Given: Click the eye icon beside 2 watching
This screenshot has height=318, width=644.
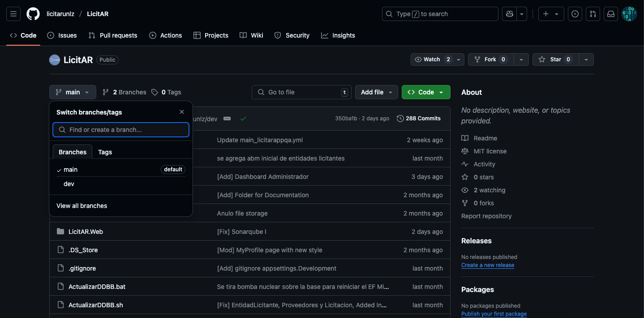Looking at the screenshot, I should (465, 190).
